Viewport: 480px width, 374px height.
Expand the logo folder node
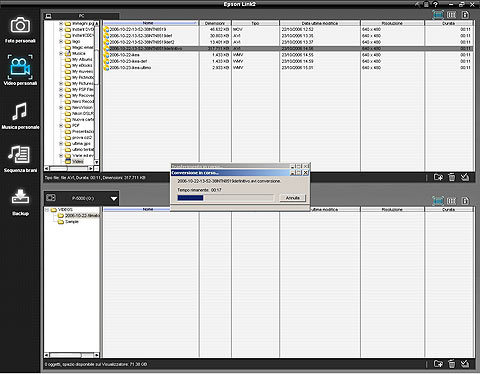(61, 41)
